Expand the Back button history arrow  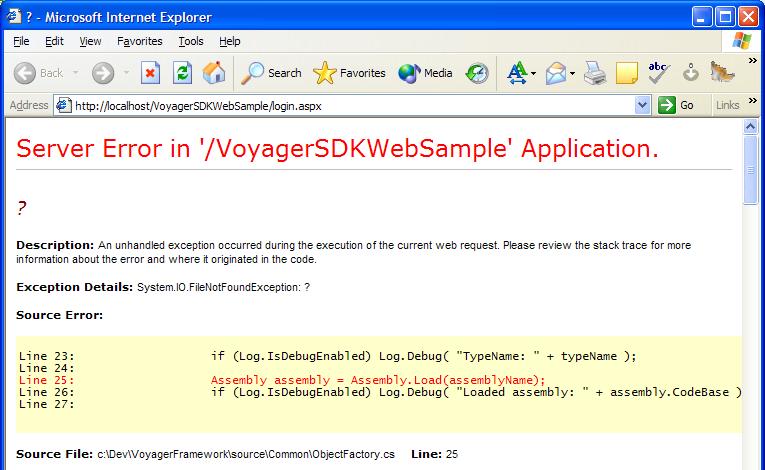pyautogui.click(x=73, y=73)
